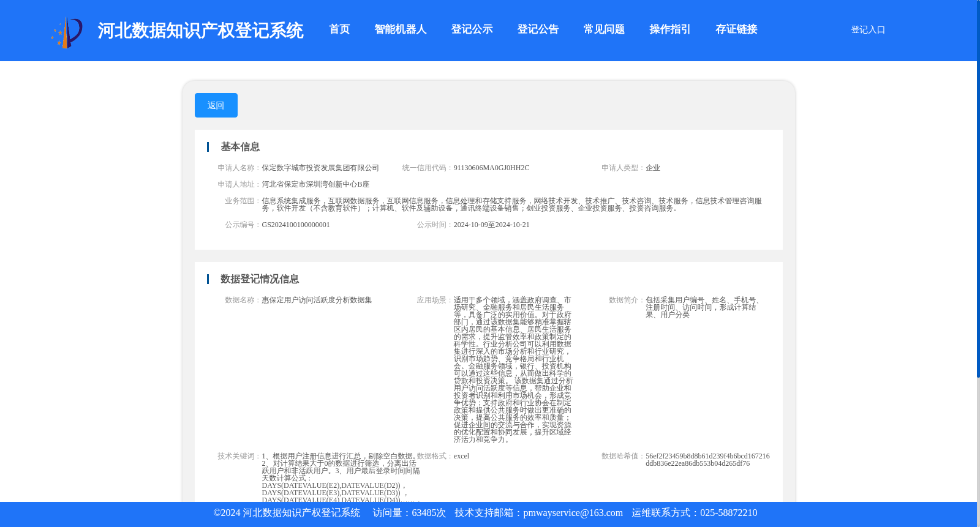980x527 pixels.
Task: Click the blue 返回 button
Action: point(216,105)
